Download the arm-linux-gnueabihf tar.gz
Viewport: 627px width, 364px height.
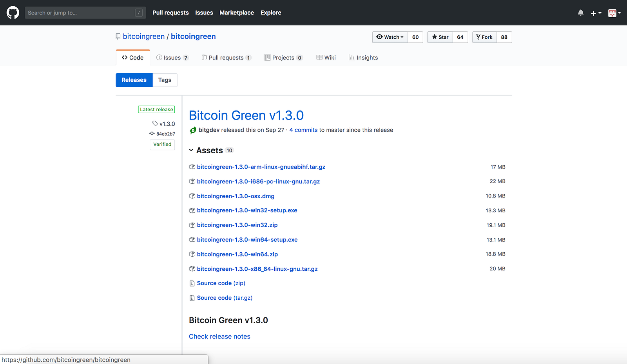(x=261, y=167)
